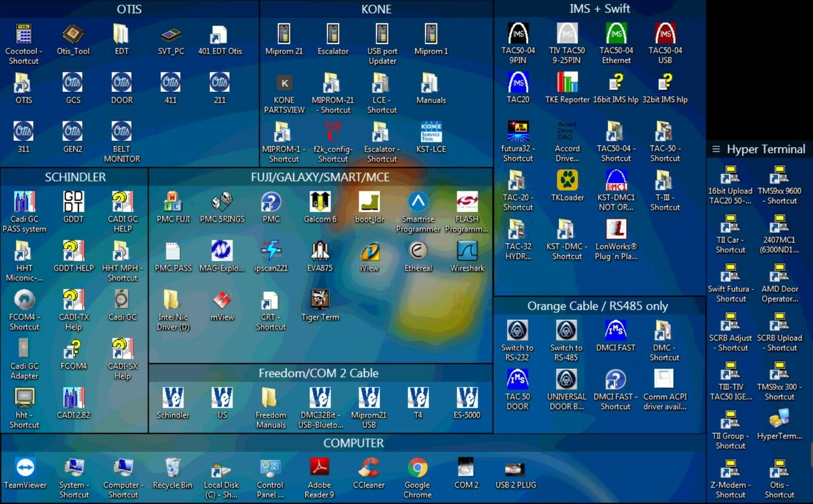Viewport: 813px width, 504px height.
Task: Open the Local Disk (C) shortcut
Action: coord(221,468)
